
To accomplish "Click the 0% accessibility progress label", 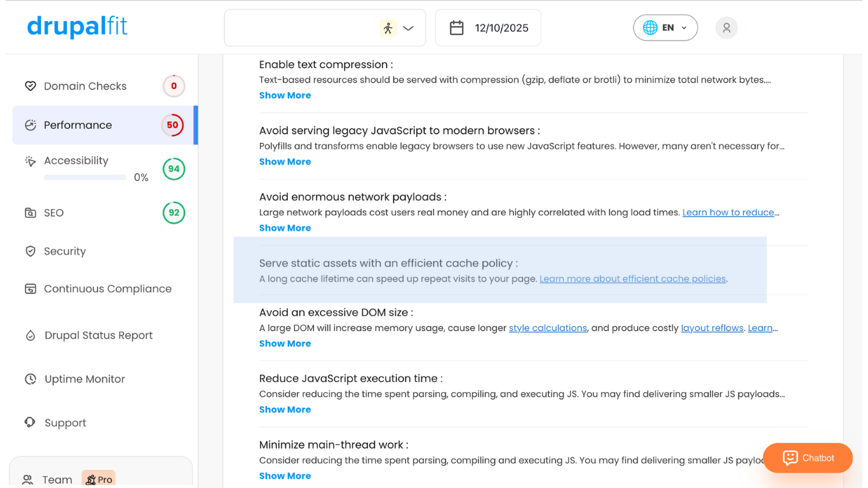I will (x=141, y=178).
